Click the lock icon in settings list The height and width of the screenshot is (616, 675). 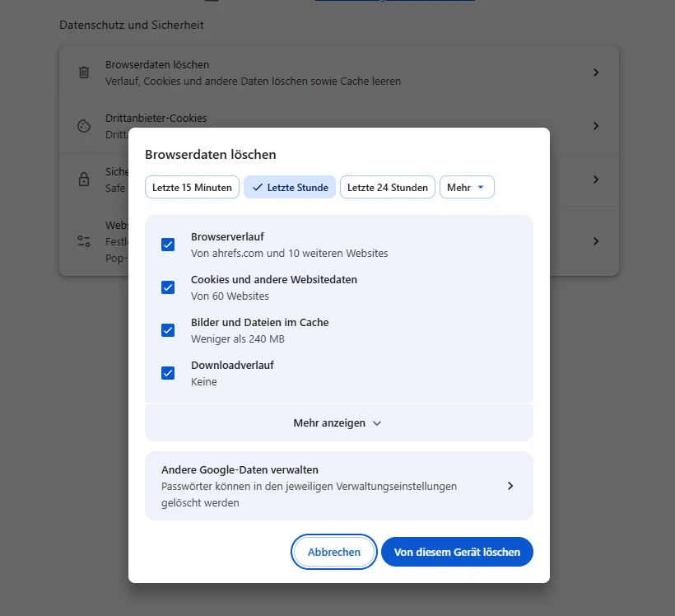click(x=84, y=180)
